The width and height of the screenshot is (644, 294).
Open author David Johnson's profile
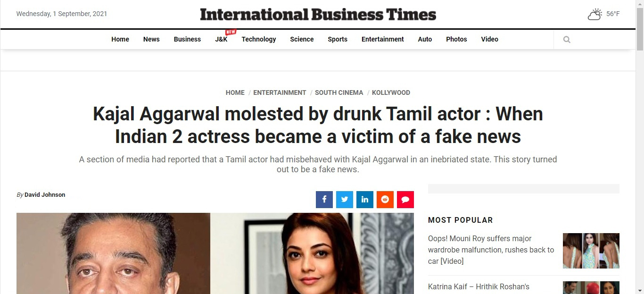(x=45, y=195)
